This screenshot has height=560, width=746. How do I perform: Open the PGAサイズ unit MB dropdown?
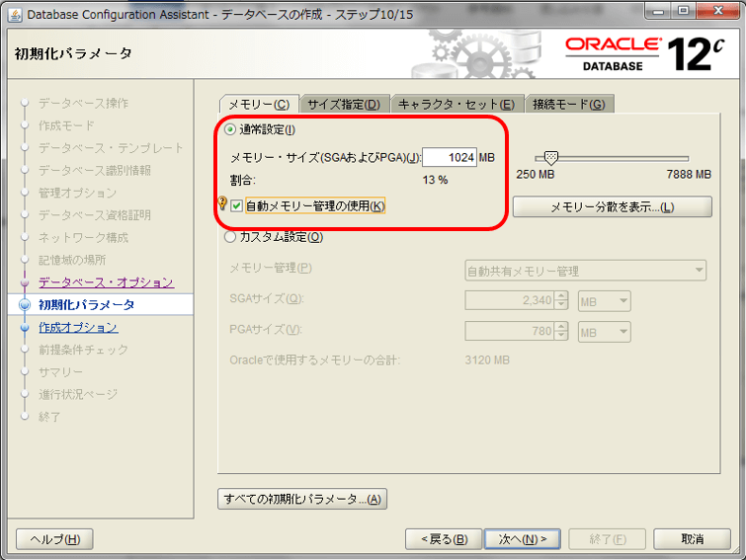click(x=605, y=332)
